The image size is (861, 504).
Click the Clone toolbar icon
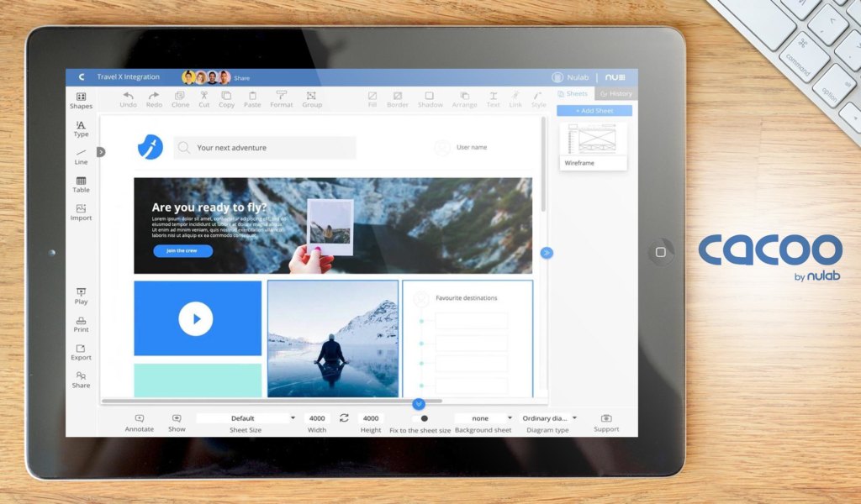pos(180,97)
